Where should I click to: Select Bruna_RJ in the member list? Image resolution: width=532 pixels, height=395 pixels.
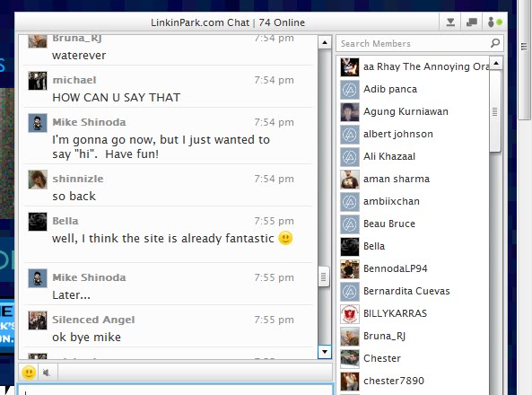pos(414,336)
